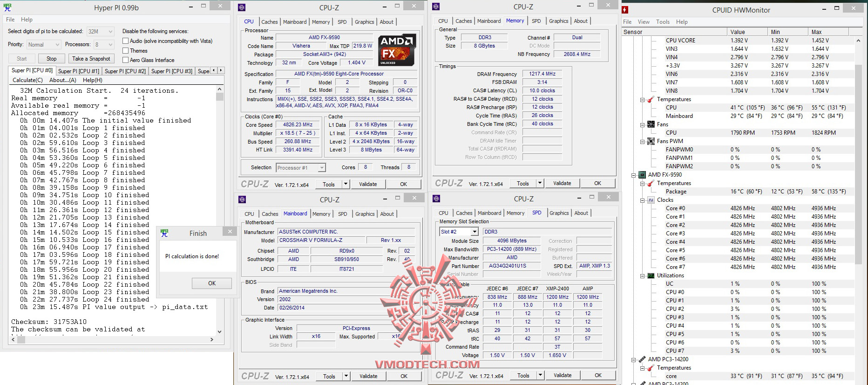
Task: Click the horizontal scrollbar right arrow in Hyper PI log
Action: [x=212, y=339]
